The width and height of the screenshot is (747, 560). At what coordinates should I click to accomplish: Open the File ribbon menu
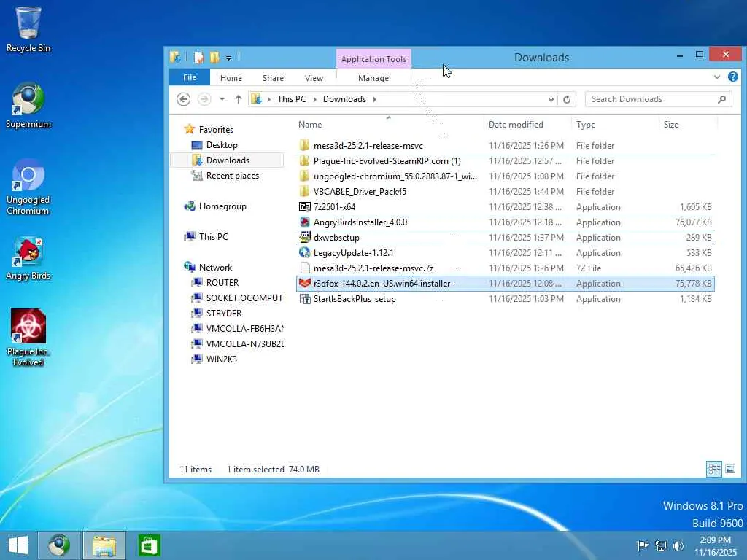click(190, 77)
